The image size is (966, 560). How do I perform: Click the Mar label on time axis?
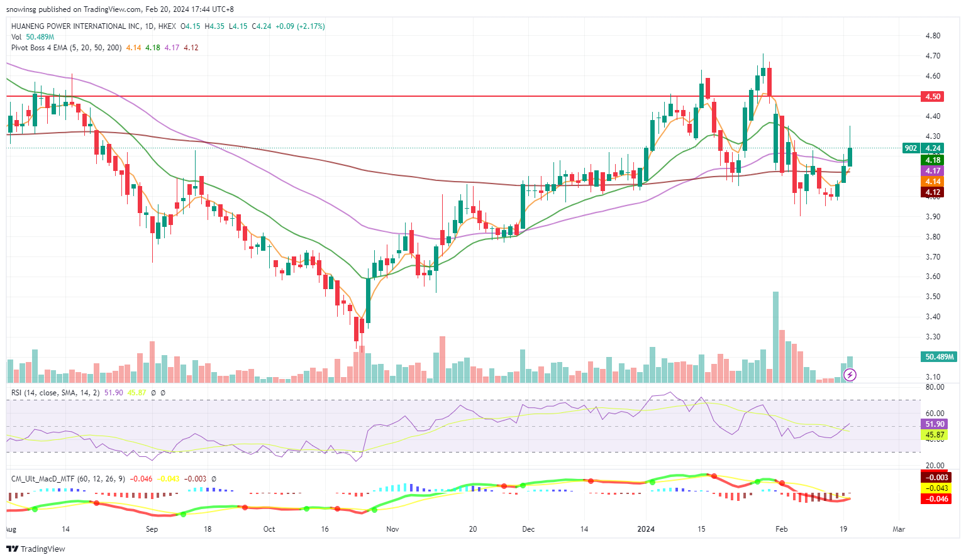click(899, 529)
